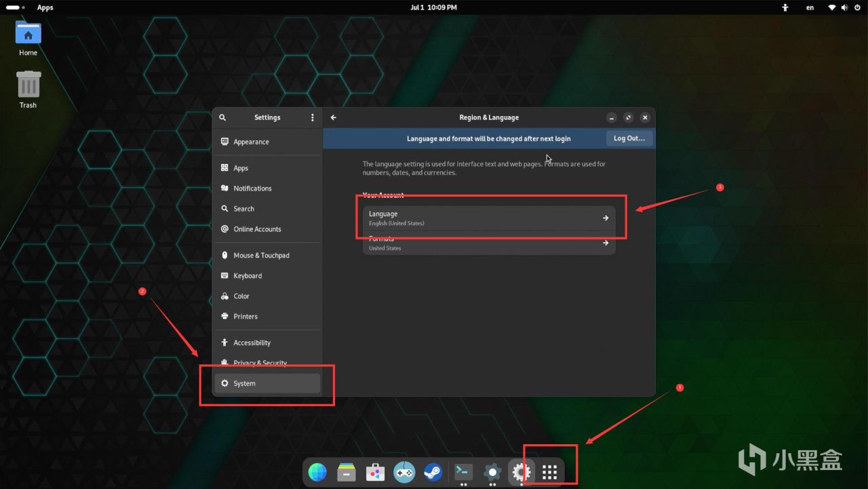Open Keyboard settings in sidebar
The image size is (868, 489).
tap(267, 276)
